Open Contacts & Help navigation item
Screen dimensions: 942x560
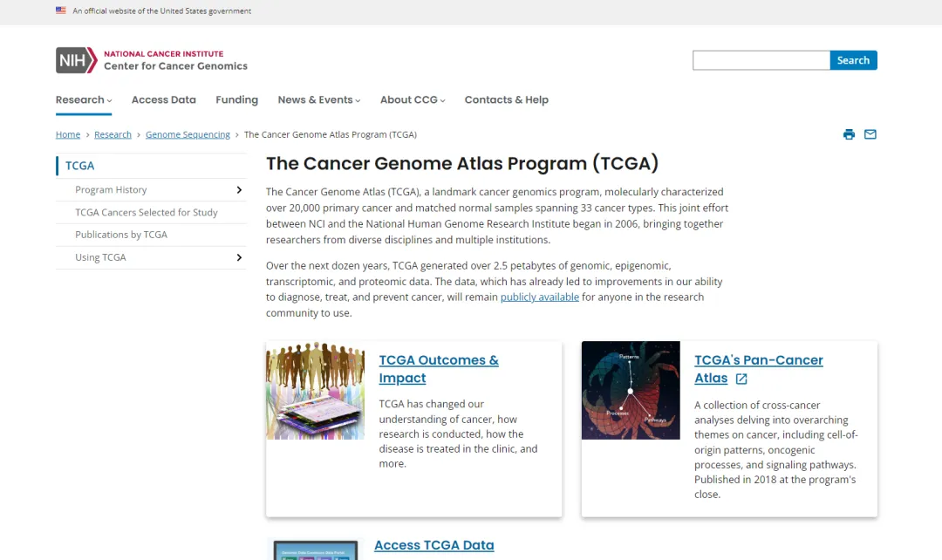(x=507, y=99)
